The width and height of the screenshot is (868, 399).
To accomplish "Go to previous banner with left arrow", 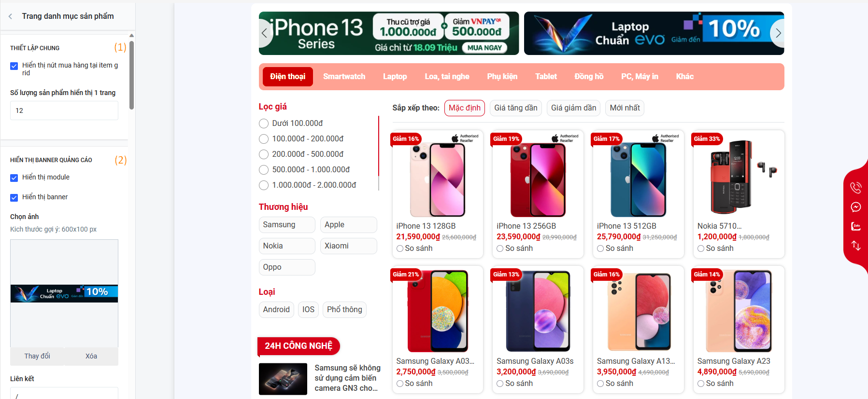I will (264, 33).
